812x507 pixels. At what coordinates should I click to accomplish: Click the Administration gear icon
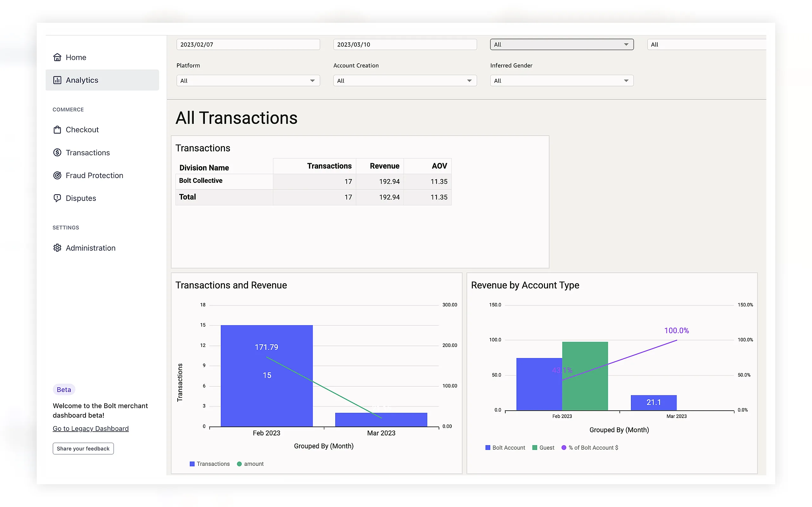(57, 248)
